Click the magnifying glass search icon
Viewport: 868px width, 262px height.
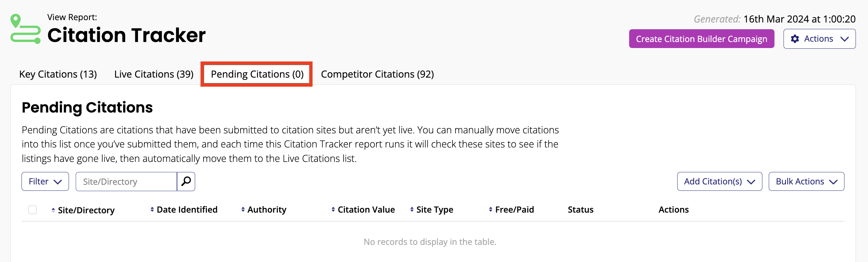(186, 181)
